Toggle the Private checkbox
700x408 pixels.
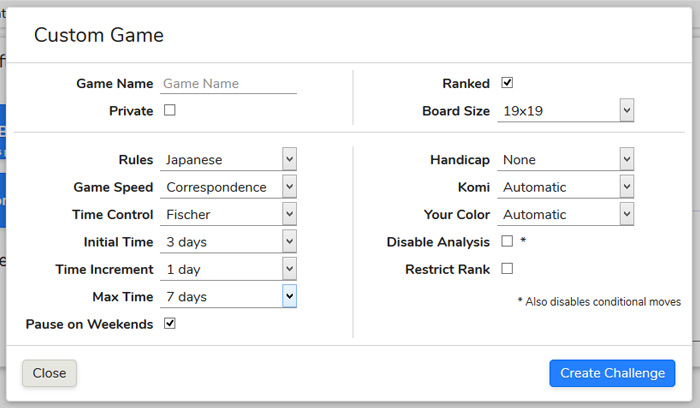coord(170,110)
